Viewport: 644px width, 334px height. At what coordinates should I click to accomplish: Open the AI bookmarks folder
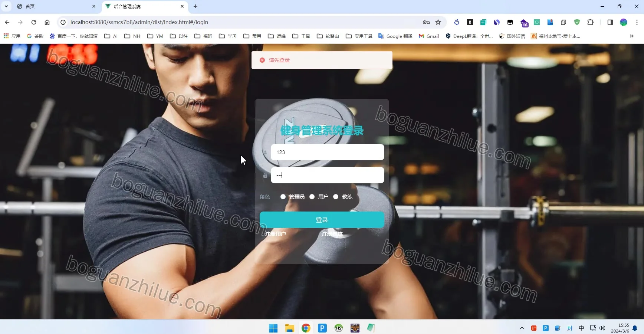coord(111,36)
